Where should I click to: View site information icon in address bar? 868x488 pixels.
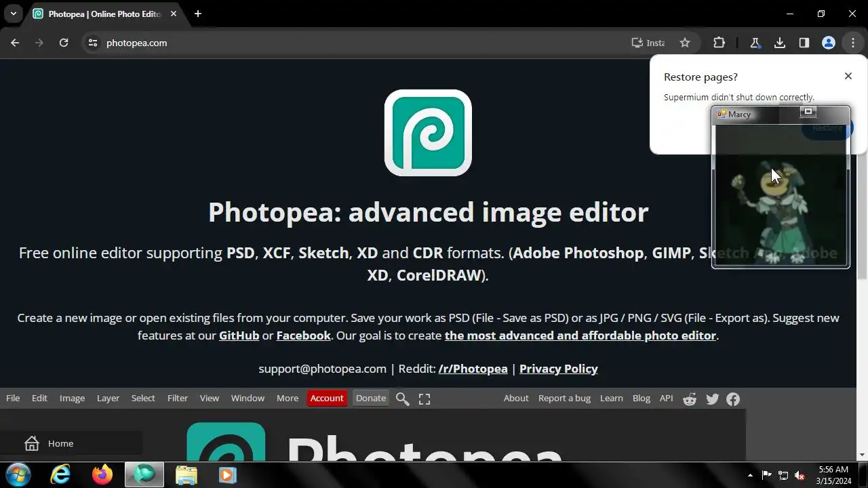click(93, 43)
